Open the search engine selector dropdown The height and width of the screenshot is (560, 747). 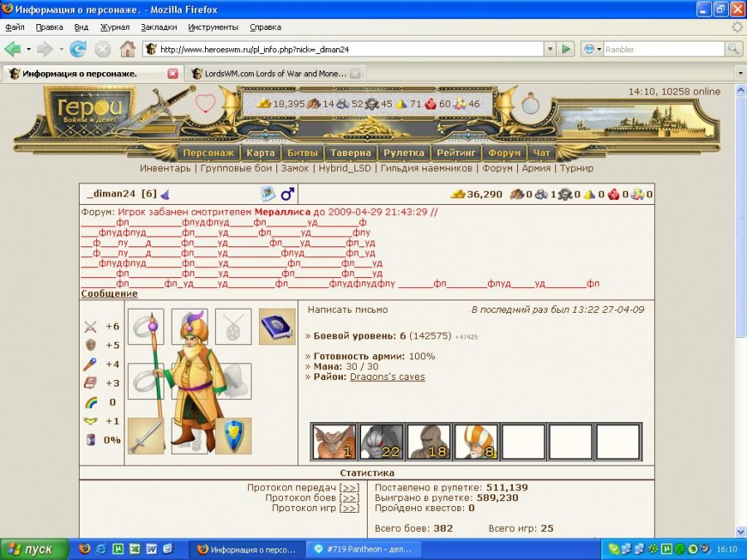pyautogui.click(x=593, y=49)
